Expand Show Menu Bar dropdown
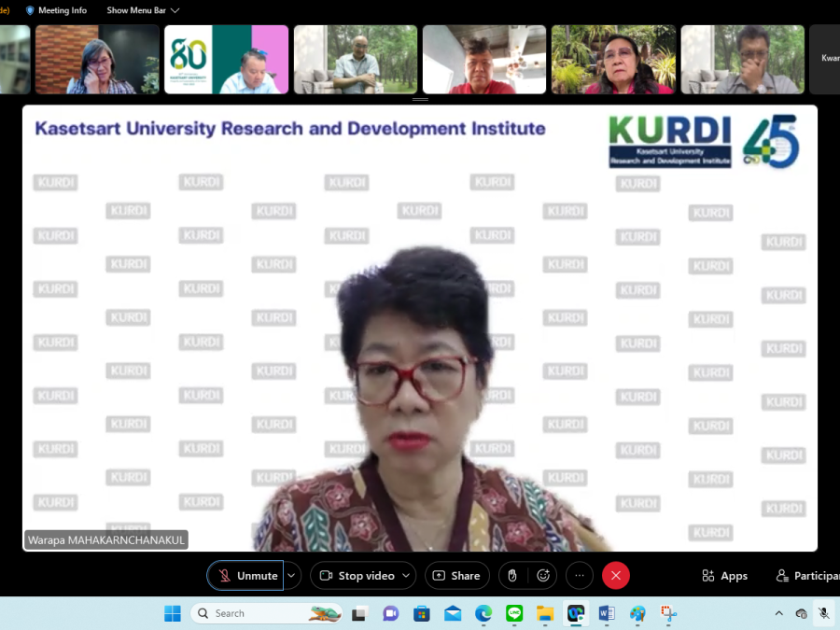This screenshot has height=630, width=840. [x=143, y=10]
